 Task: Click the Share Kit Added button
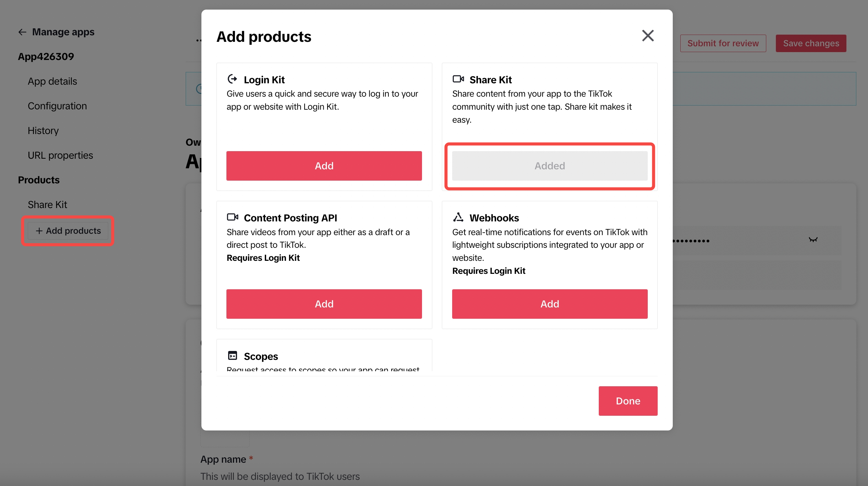pyautogui.click(x=549, y=166)
